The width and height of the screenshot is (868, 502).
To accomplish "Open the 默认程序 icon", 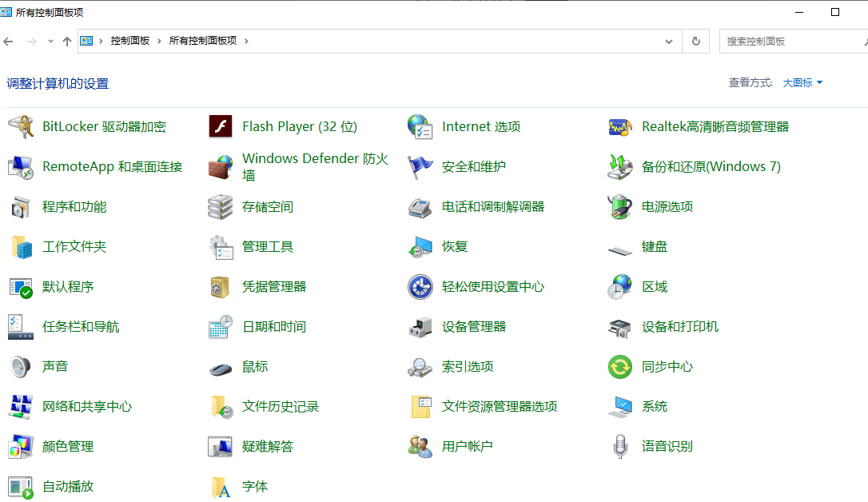I will coord(21,288).
